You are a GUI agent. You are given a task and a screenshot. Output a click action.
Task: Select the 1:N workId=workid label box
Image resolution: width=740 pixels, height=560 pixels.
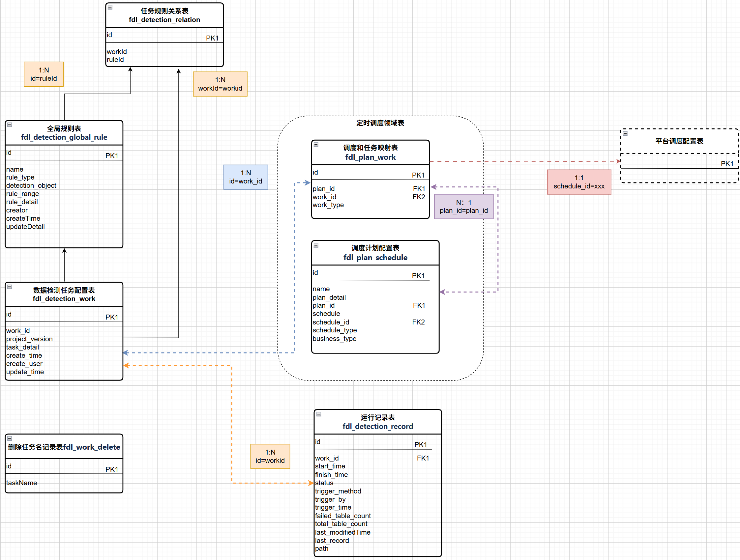coord(220,84)
